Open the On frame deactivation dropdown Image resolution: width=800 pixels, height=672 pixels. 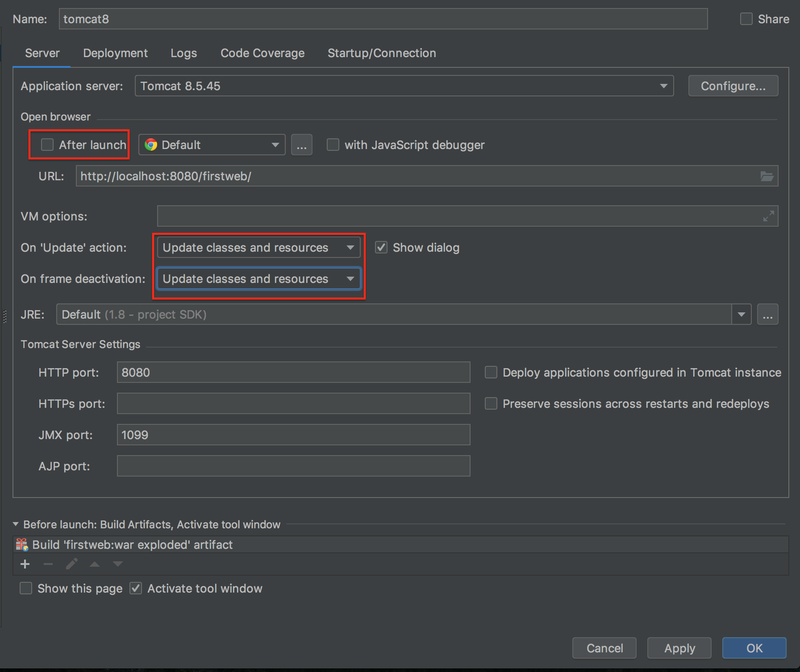point(258,279)
